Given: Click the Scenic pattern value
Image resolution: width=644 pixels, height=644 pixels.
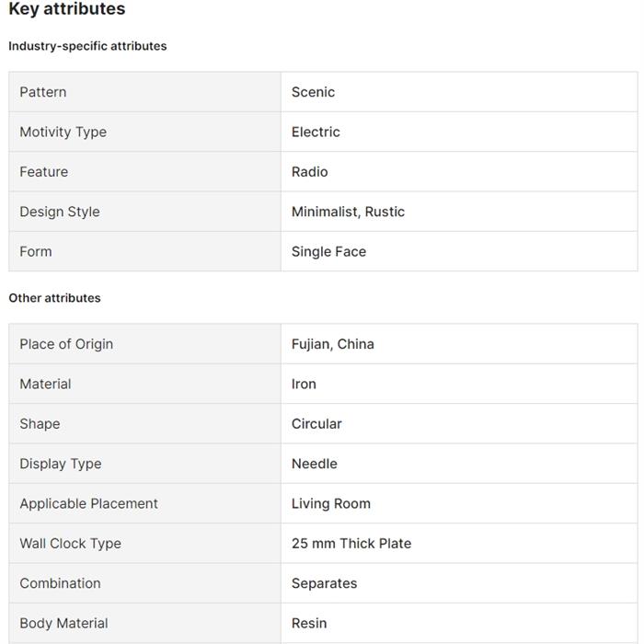Looking at the screenshot, I should 313,92.
